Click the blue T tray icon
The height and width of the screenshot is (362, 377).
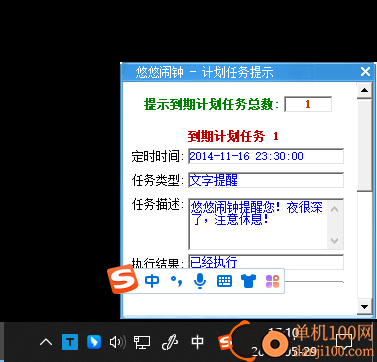pyautogui.click(x=70, y=342)
